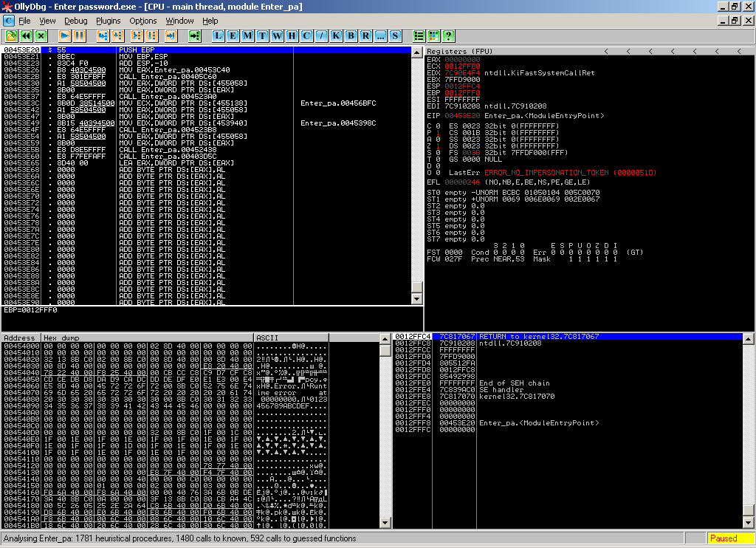Select the EFL value 00000246
The image size is (756, 548).
pyautogui.click(x=462, y=182)
